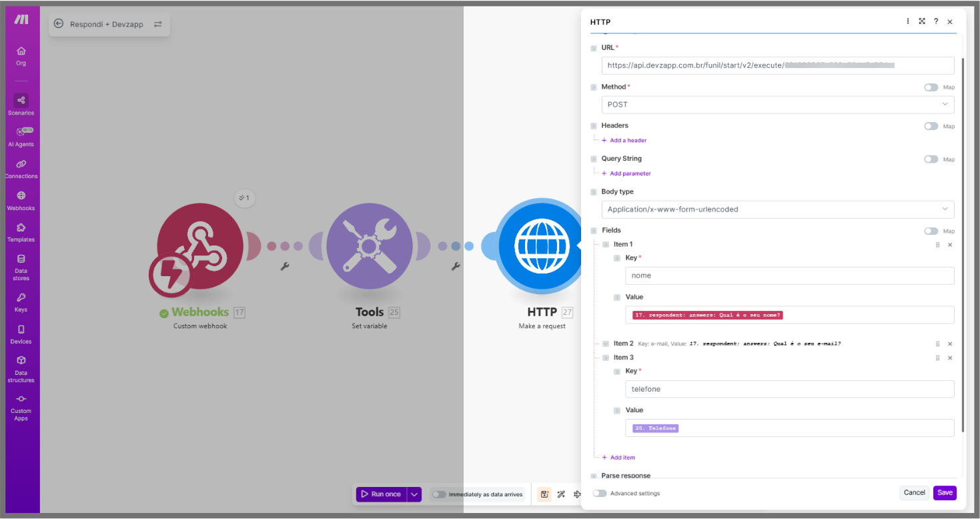Open Webhooks in the sidebar
The height and width of the screenshot is (519, 980).
[21, 200]
